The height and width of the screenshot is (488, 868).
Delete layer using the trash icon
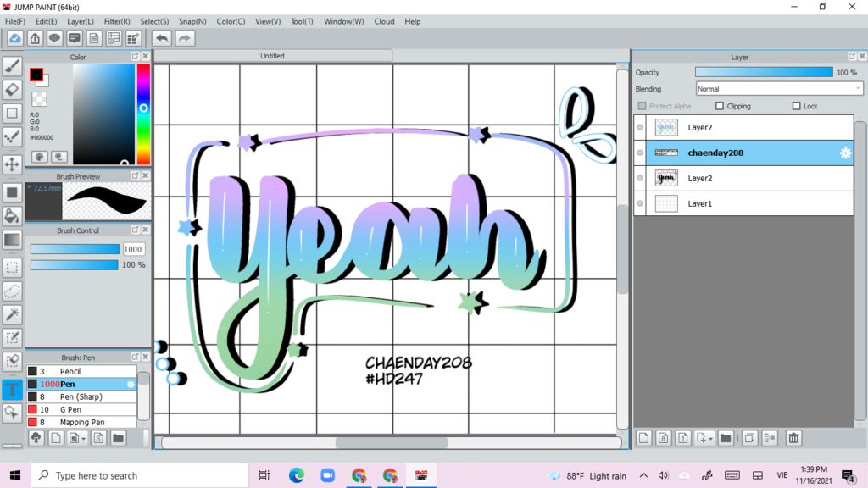point(793,438)
